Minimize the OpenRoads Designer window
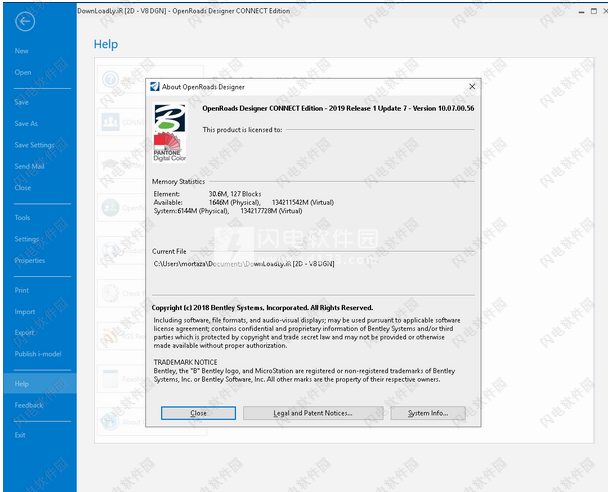This screenshot has width=608, height=492. pyautogui.click(x=581, y=11)
